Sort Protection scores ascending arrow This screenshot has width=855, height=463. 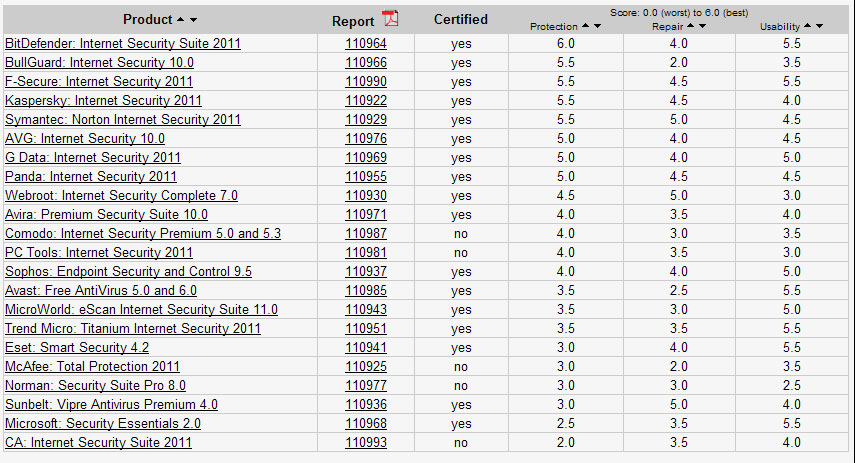pos(586,26)
